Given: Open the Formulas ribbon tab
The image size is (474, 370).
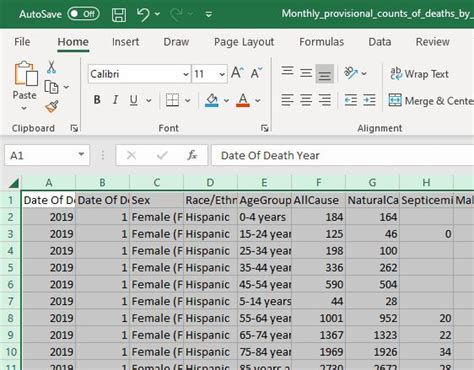Looking at the screenshot, I should [x=321, y=42].
